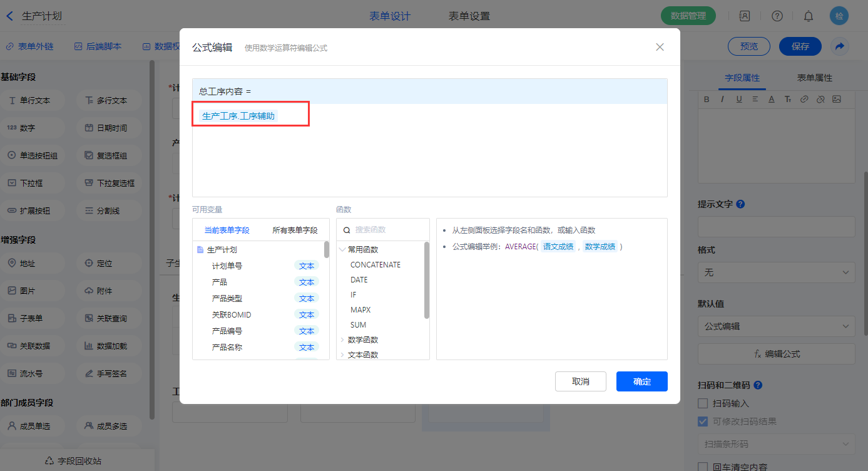Click the insert image icon in editor

coord(837,99)
